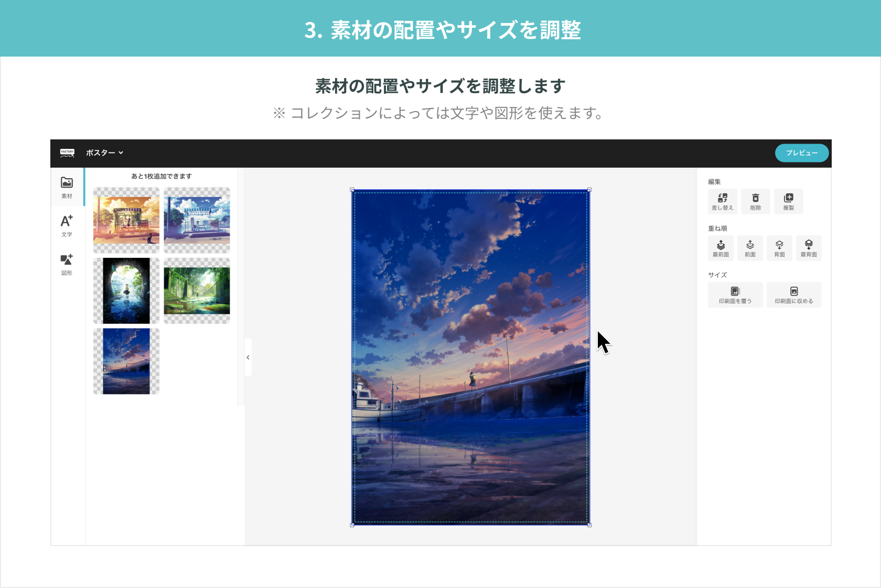881x588 pixels.
Task: Select the green forest path thumbnail
Action: click(197, 291)
